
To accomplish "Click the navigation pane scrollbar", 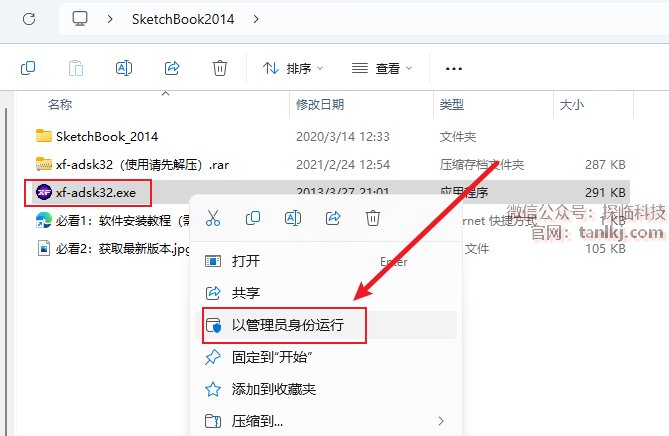I will [x=6, y=271].
